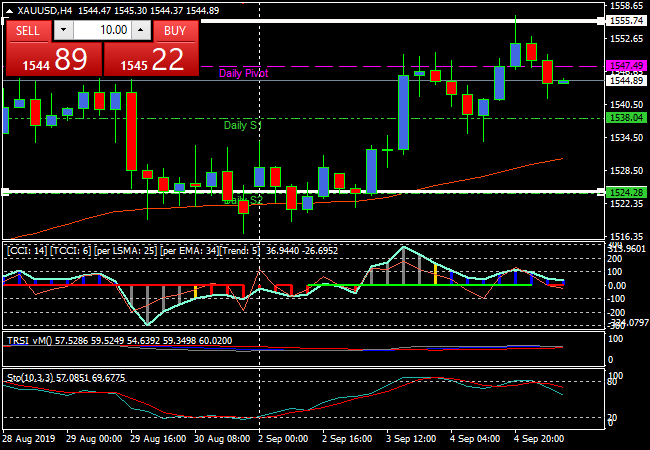Click the sell price 1544.89 tile
This screenshot has height=450, width=650.
point(52,60)
